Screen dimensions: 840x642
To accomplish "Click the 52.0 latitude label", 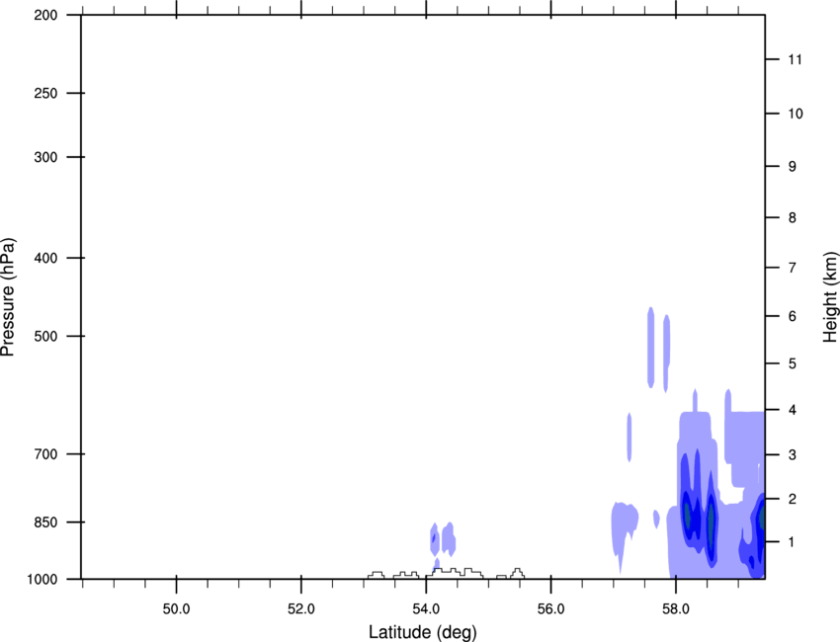I will (301, 608).
